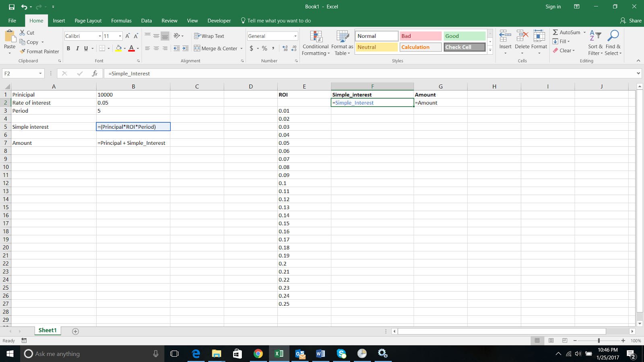Image resolution: width=644 pixels, height=362 pixels.
Task: Open the Font name dropdown
Action: 99,36
